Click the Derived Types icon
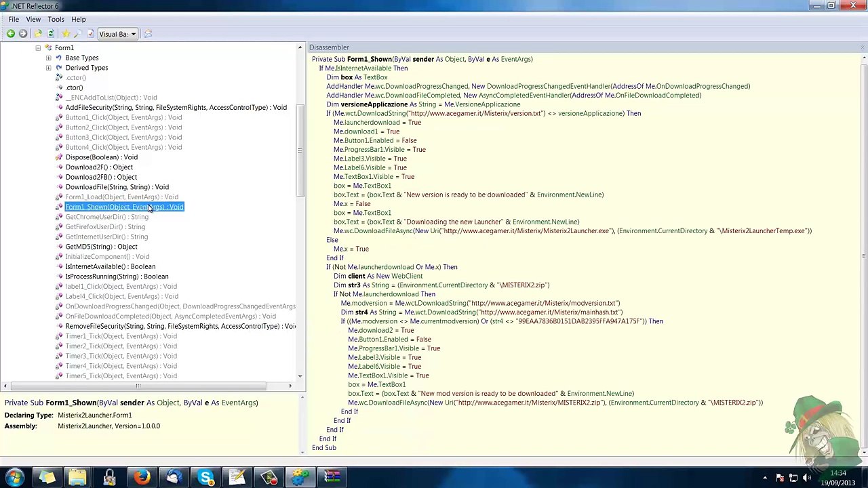868x488 pixels. [58, 68]
